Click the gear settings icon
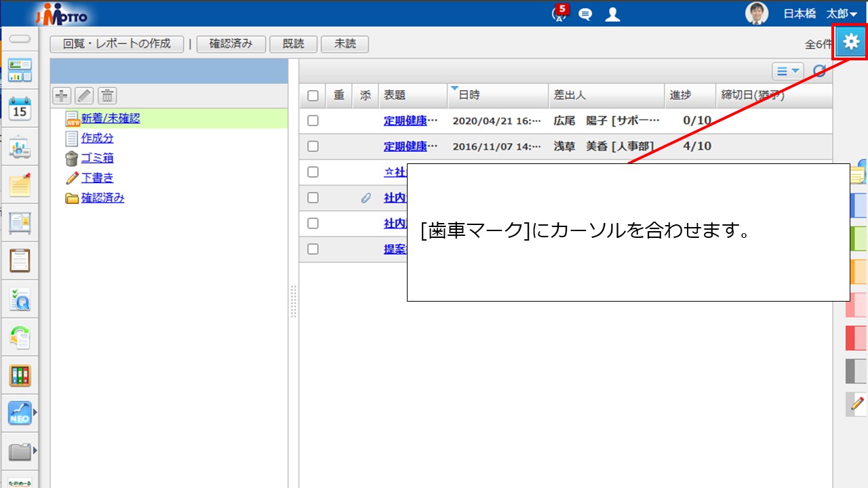 pos(851,42)
